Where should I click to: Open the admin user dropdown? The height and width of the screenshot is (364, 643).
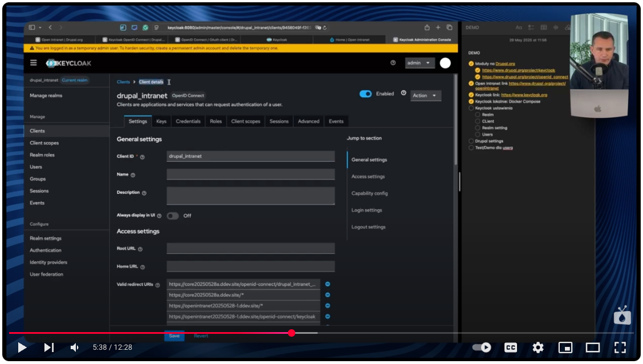pos(419,63)
